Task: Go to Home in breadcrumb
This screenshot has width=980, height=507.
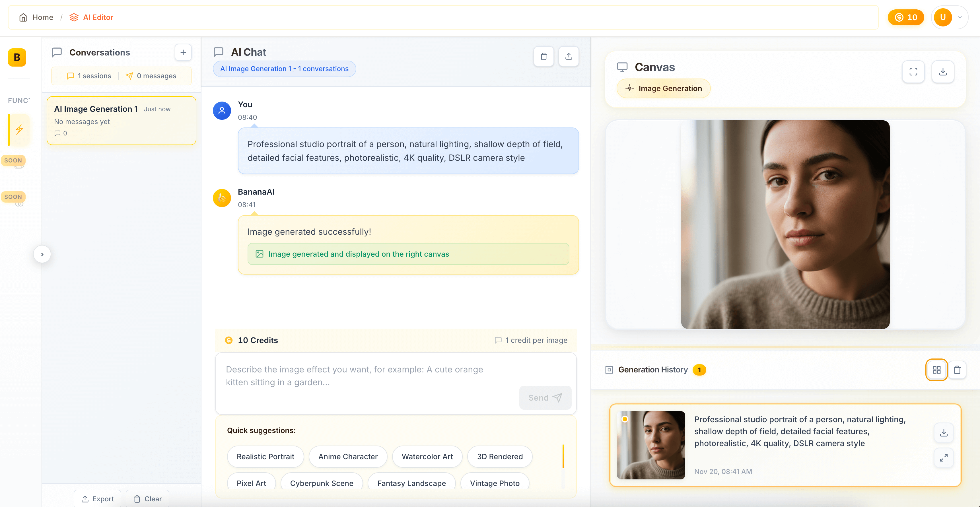Action: (x=36, y=17)
